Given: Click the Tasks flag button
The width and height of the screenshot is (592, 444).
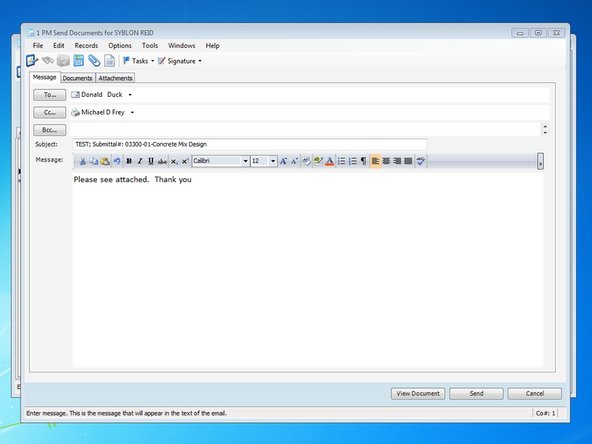Looking at the screenshot, I should pos(135,61).
